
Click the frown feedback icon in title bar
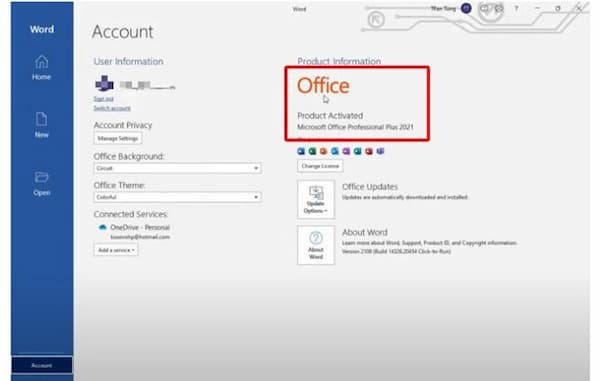click(499, 8)
